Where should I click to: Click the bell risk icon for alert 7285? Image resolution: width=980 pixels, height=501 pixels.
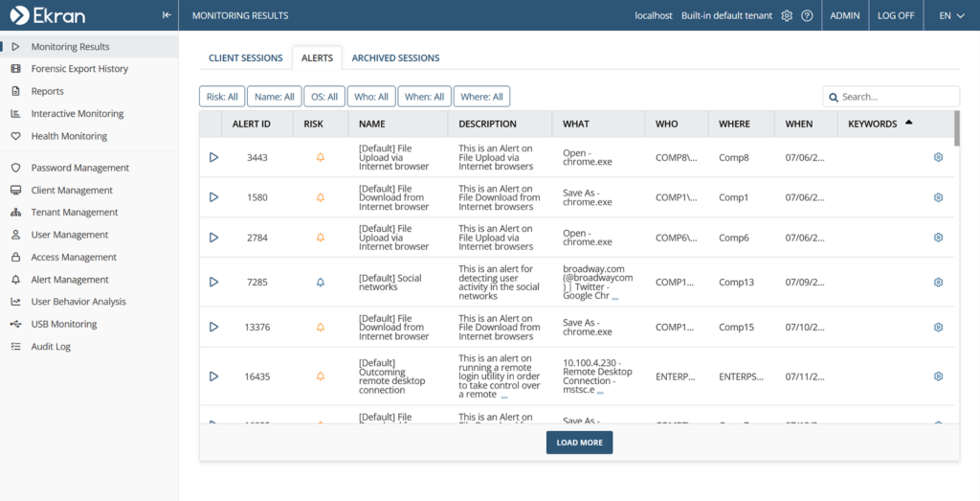coord(321,283)
